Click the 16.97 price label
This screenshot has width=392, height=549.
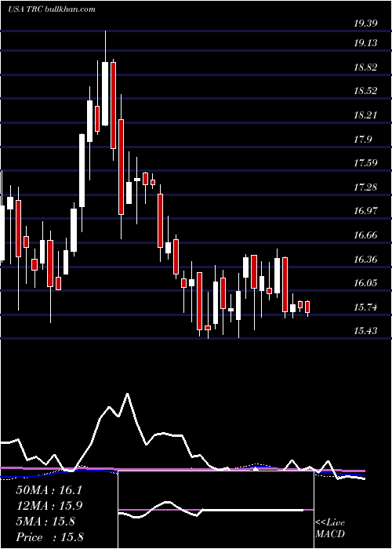coord(365,211)
